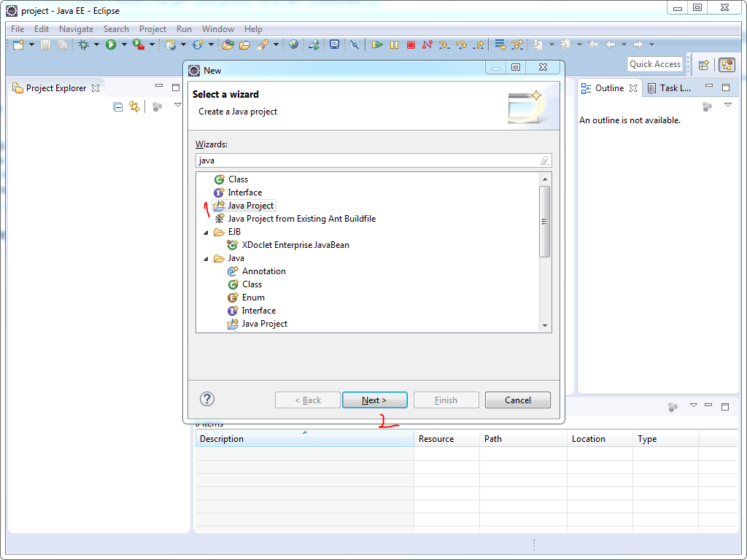Click the Resume debug icon
This screenshot has width=747, height=560.
click(377, 44)
